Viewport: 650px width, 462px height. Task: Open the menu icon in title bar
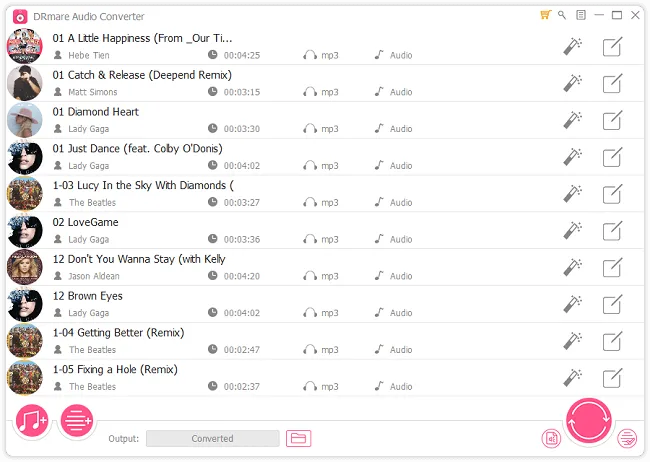click(581, 15)
